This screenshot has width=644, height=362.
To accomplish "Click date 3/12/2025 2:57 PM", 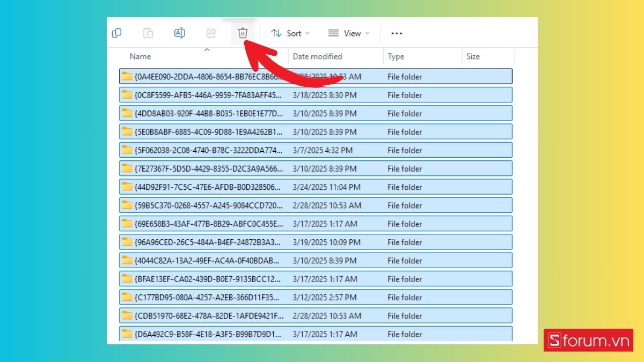I will [x=325, y=297].
